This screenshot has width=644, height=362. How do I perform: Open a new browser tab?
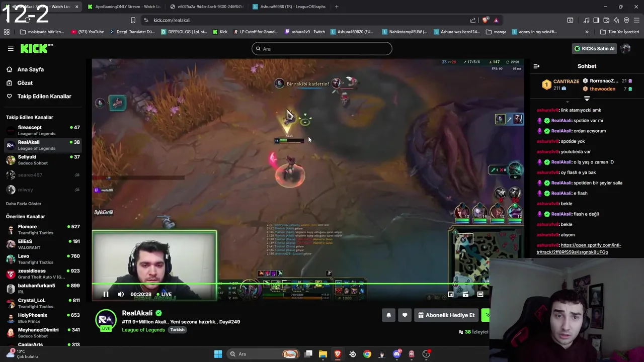click(x=337, y=7)
